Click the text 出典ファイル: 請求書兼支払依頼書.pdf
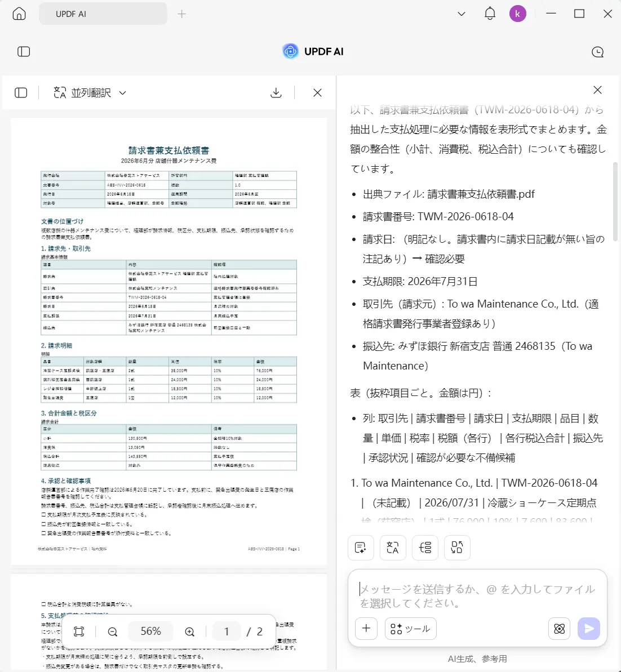Image resolution: width=621 pixels, height=672 pixels. 449,194
